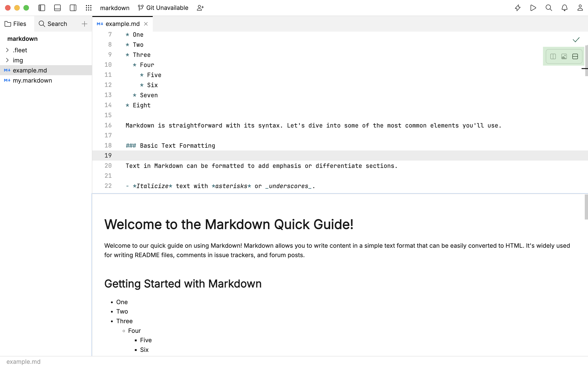Select my.markdown file in sidebar
Screen dimensions: 588x367
point(32,80)
